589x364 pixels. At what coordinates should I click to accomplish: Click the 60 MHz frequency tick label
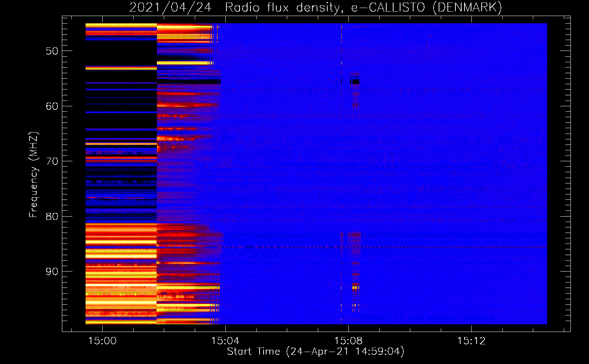click(x=52, y=106)
